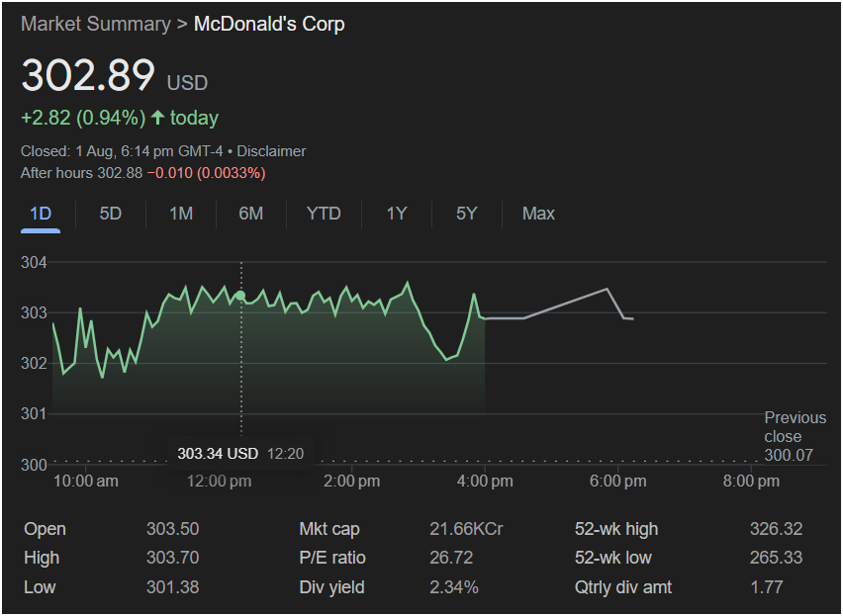Select the 1D time range tab
Screen dimensions: 843x616
pyautogui.click(x=41, y=214)
